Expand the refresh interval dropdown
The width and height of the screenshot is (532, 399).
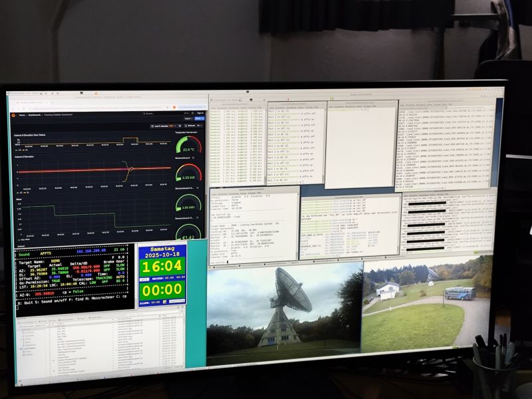point(200,125)
